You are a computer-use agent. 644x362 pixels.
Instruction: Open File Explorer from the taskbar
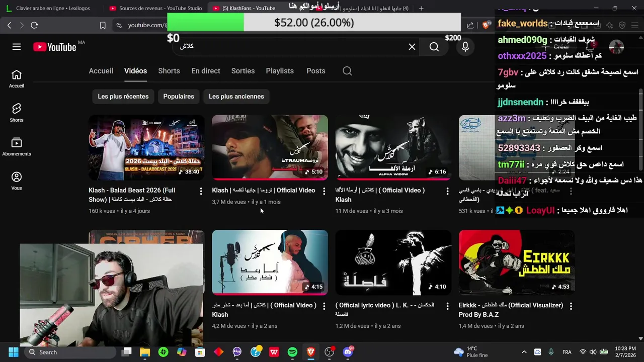coord(145,352)
